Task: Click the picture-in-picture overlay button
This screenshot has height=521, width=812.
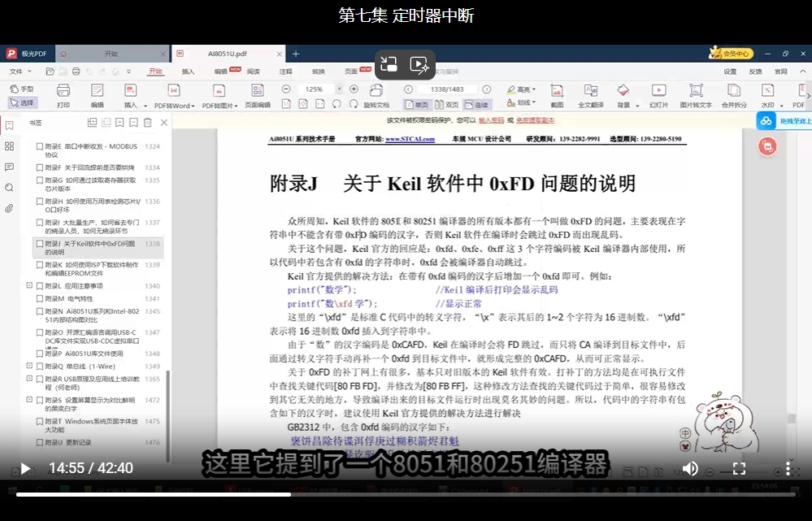Action: 389,64
